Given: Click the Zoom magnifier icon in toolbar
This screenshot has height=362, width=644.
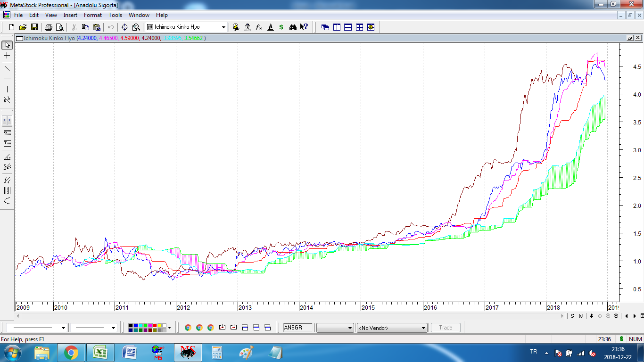Looking at the screenshot, I should pos(136,27).
